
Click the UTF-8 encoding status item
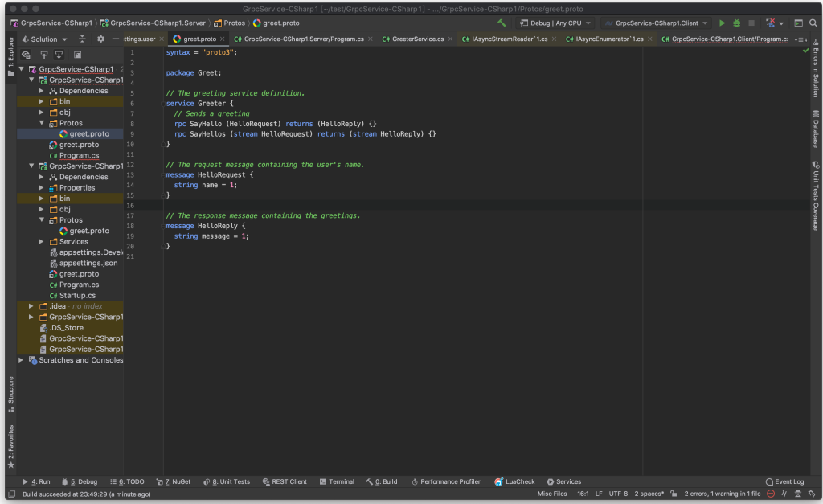(618, 494)
